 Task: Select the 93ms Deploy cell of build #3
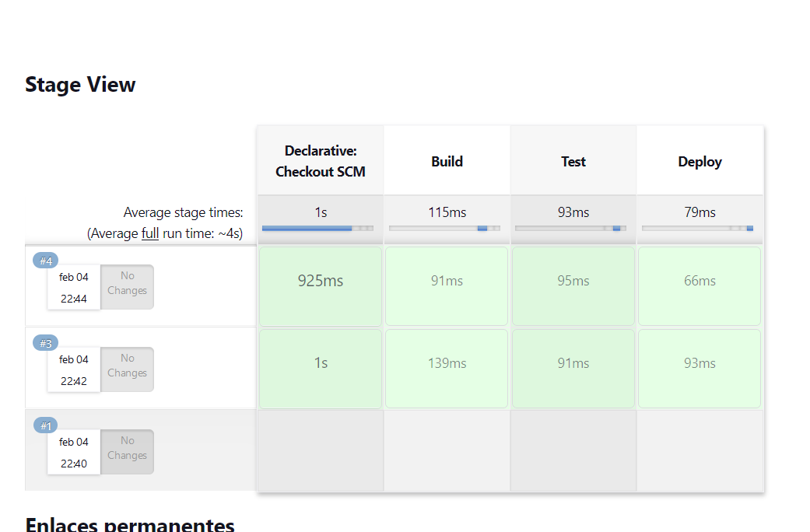click(700, 368)
